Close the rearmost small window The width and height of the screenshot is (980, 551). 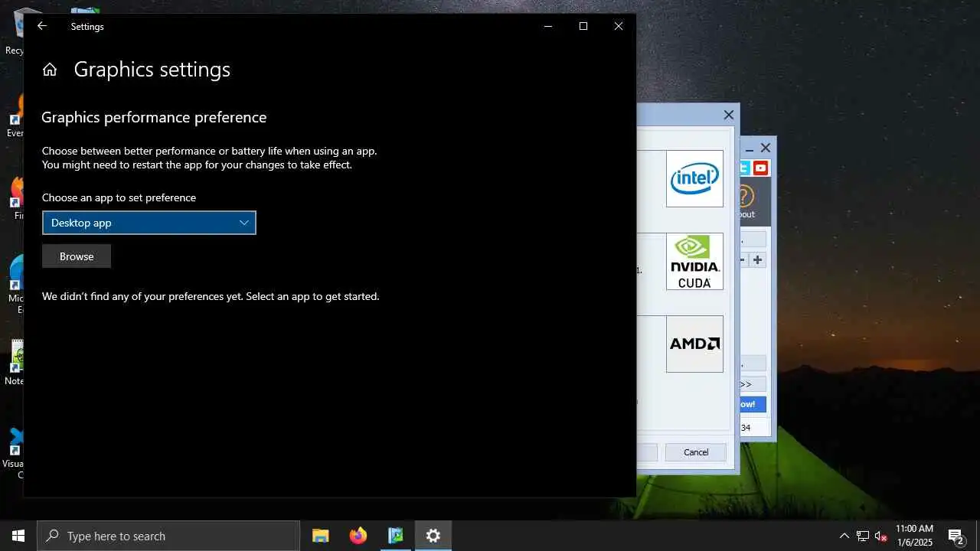click(766, 148)
